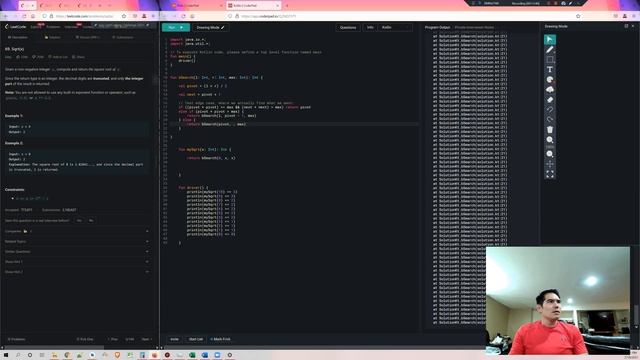Answer Yes to the real interview question
The width and height of the screenshot is (640, 360).
click(x=79, y=220)
